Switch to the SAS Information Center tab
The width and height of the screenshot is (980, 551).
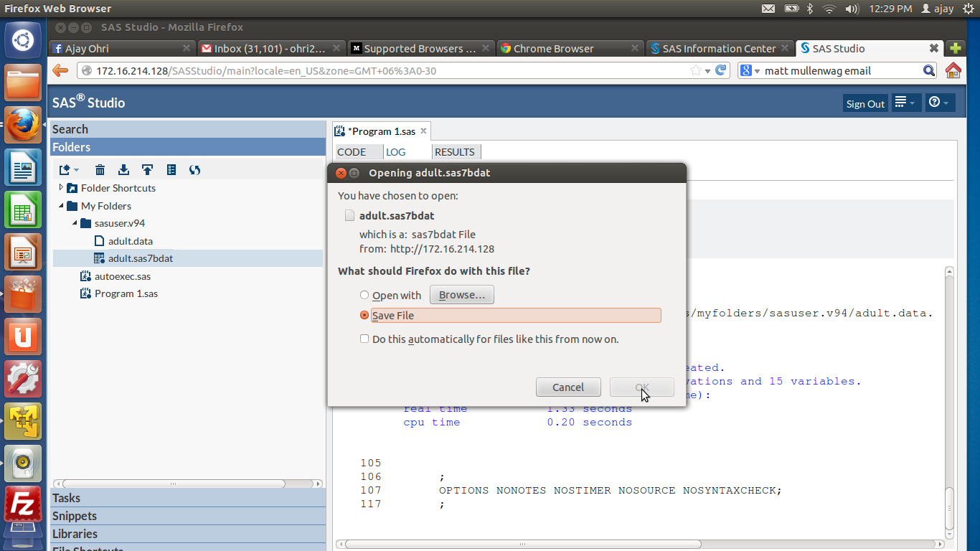(x=718, y=49)
